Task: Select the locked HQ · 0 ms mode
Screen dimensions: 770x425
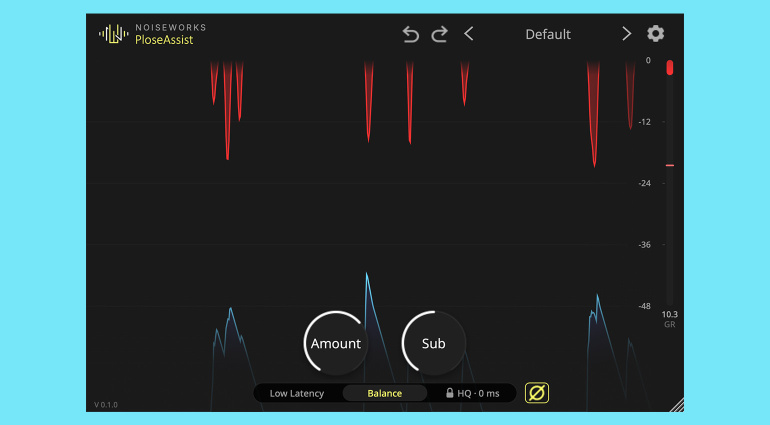Action: click(472, 393)
